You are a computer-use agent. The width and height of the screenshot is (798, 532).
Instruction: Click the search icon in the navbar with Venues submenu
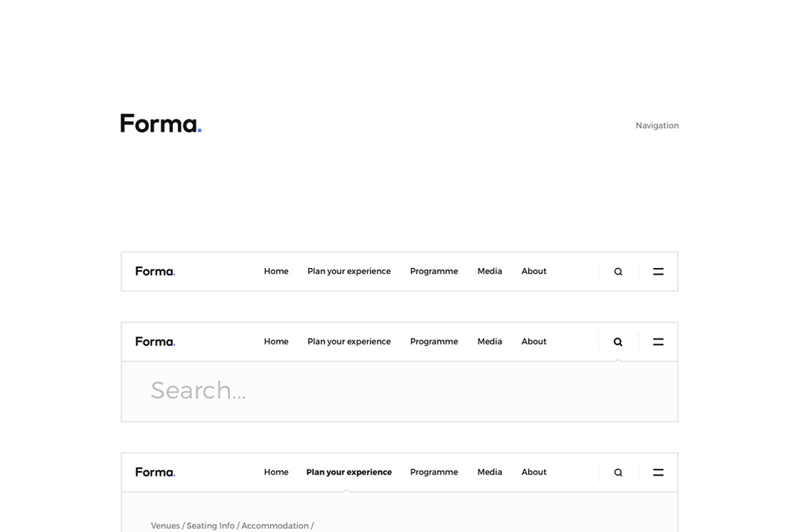pyautogui.click(x=618, y=472)
